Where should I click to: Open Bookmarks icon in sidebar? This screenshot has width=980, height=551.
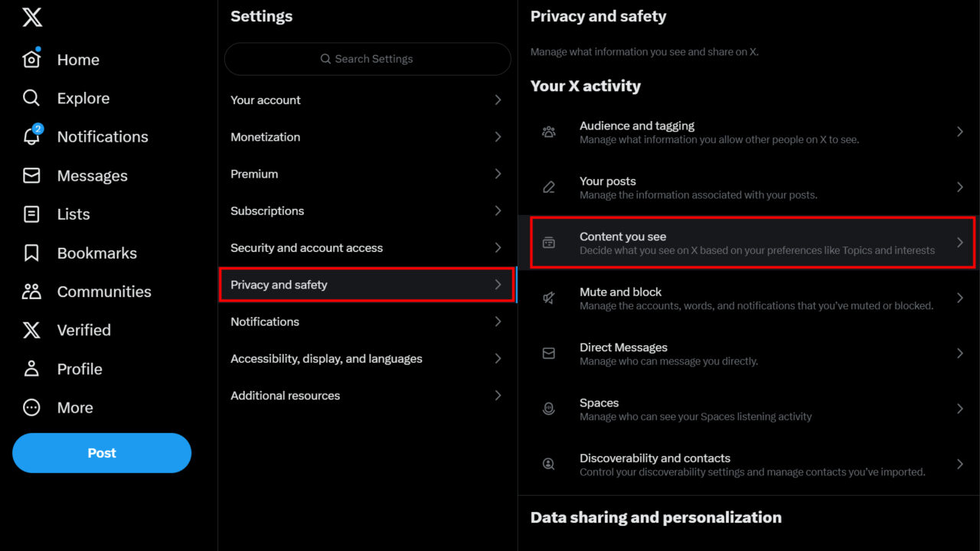[31, 253]
